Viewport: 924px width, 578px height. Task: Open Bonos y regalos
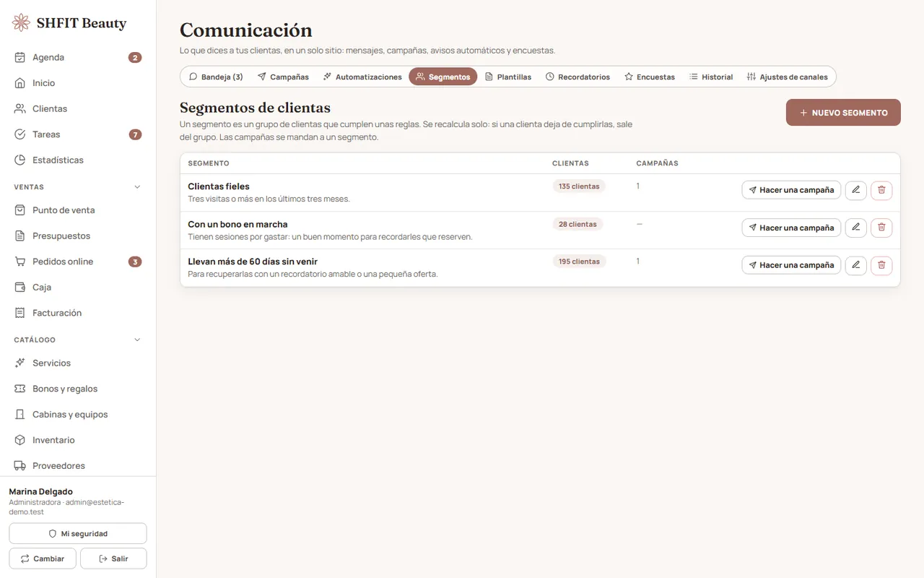click(78, 389)
